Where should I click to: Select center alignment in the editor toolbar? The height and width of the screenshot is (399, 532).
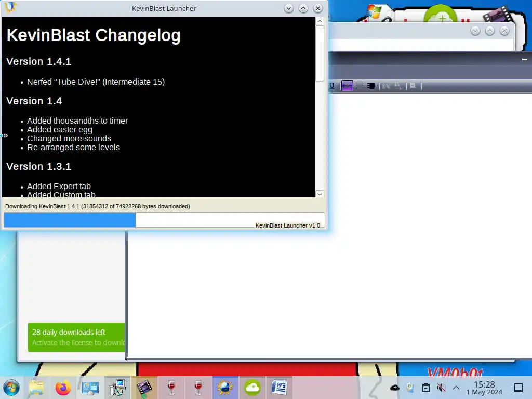[x=359, y=86]
